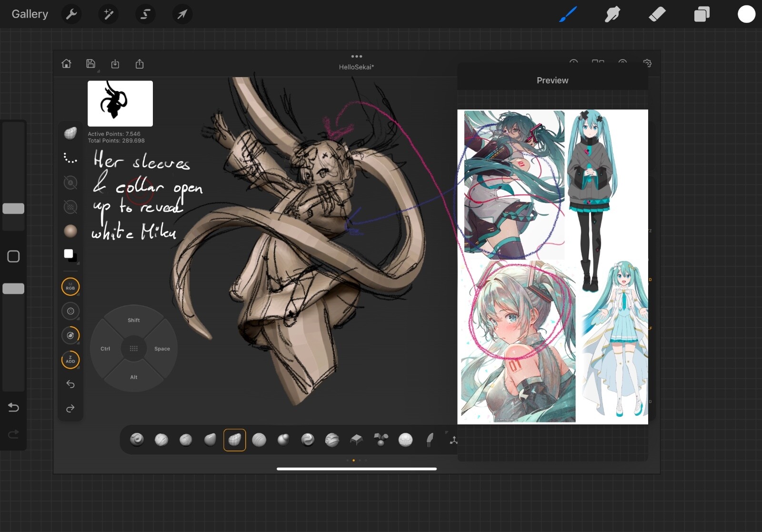Click the black silhouette thumbnail preview
This screenshot has height=532, width=762.
(120, 103)
